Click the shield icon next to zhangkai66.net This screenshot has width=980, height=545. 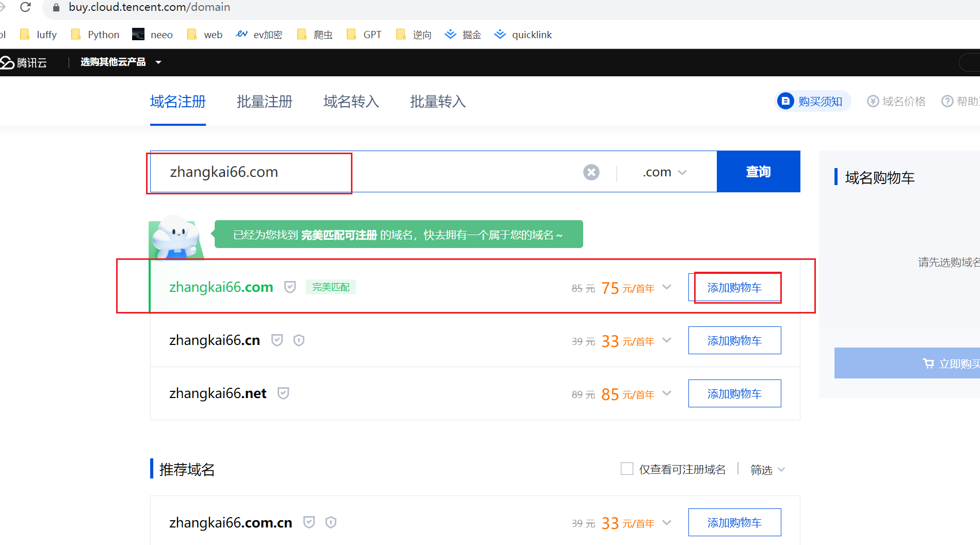pos(283,393)
